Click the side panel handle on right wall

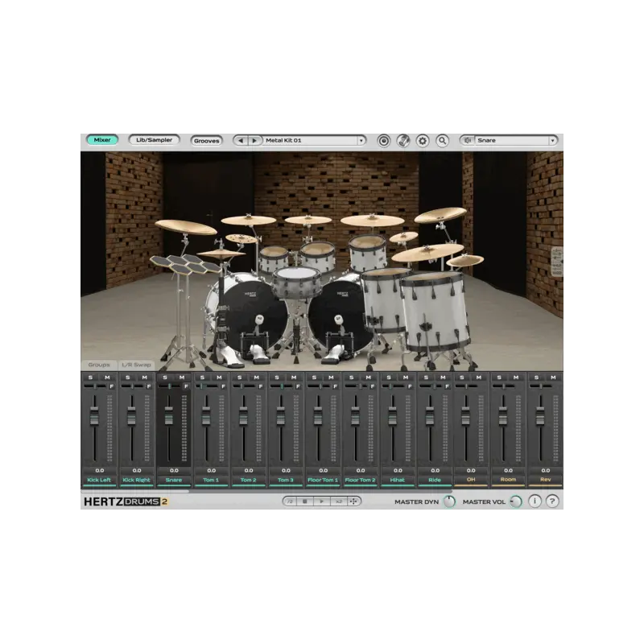[x=556, y=262]
